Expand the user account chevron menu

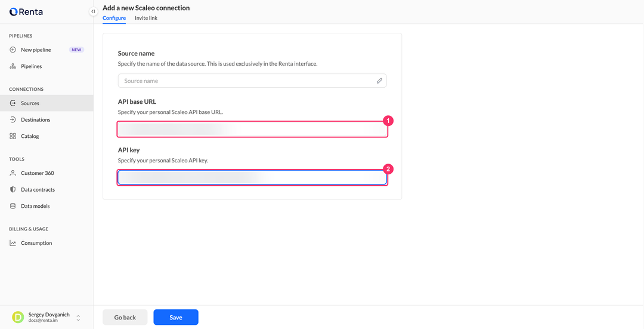78,318
